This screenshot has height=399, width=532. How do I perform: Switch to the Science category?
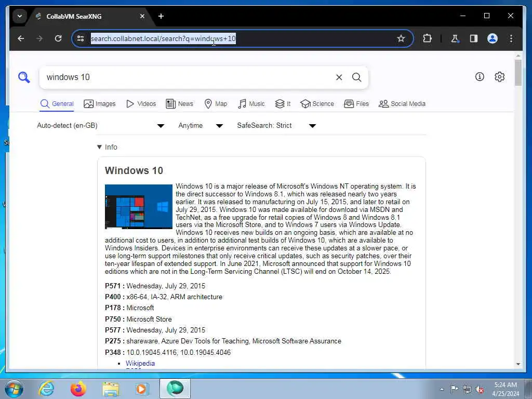pos(317,104)
